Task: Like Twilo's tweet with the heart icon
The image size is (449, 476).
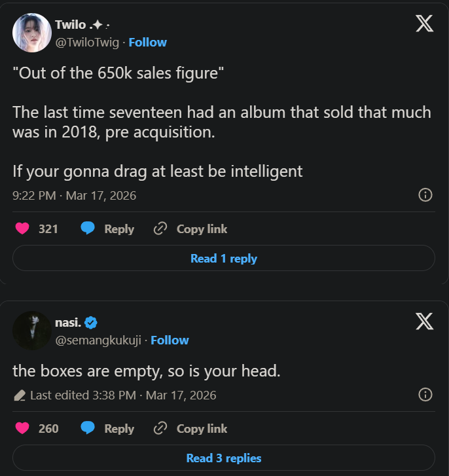Action: (22, 229)
